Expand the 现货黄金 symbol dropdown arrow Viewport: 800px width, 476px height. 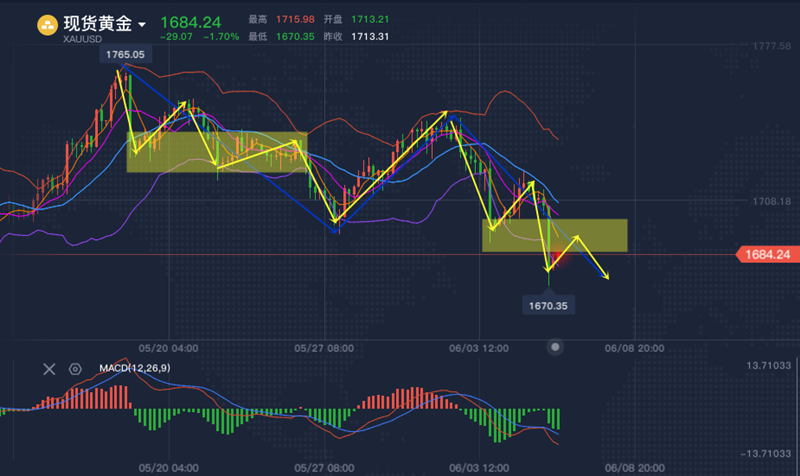point(143,24)
